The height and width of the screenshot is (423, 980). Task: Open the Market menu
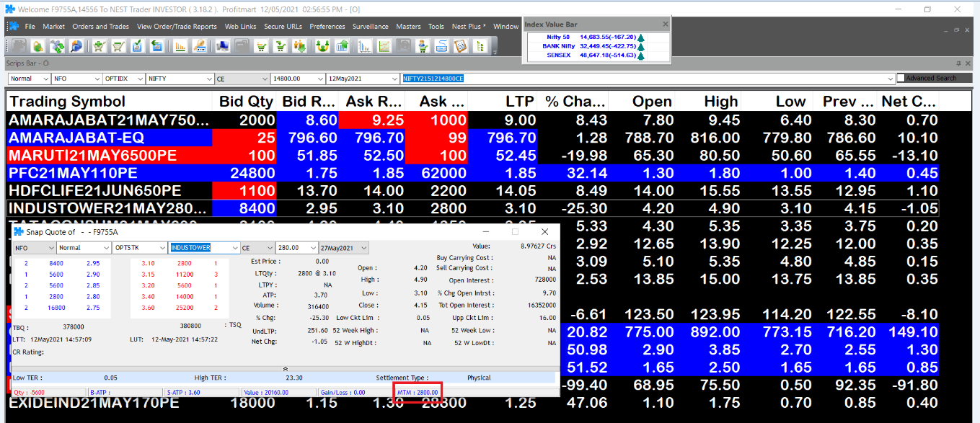click(x=53, y=27)
